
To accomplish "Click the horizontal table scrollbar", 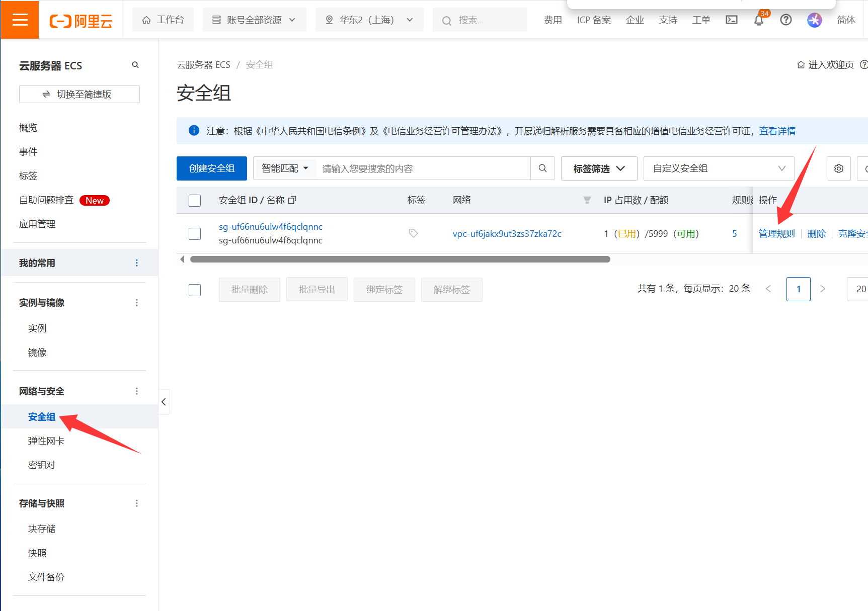I will [x=400, y=259].
